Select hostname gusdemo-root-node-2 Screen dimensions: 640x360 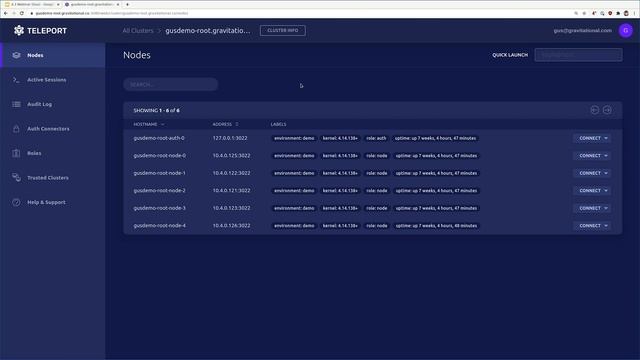pos(159,191)
